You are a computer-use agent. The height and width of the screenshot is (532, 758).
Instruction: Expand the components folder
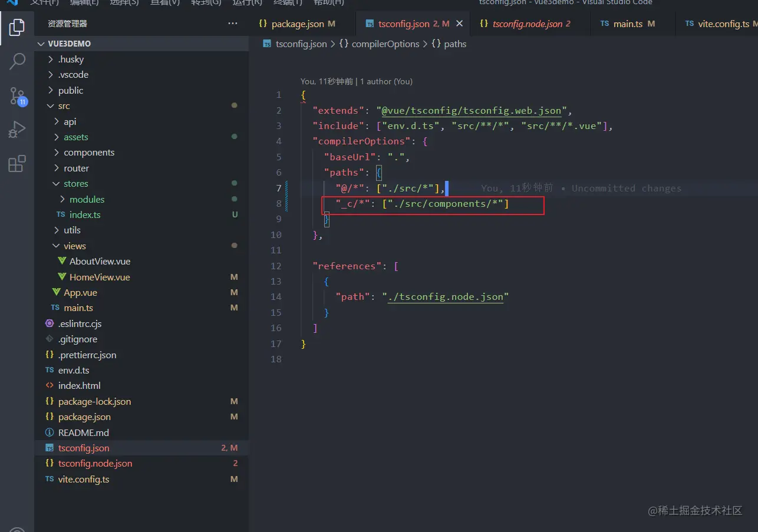[141, 153]
